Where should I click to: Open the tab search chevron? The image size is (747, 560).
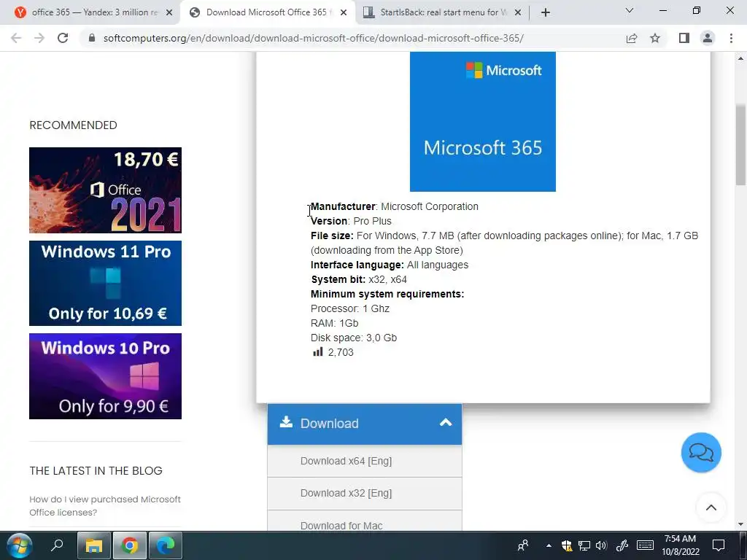tap(630, 10)
